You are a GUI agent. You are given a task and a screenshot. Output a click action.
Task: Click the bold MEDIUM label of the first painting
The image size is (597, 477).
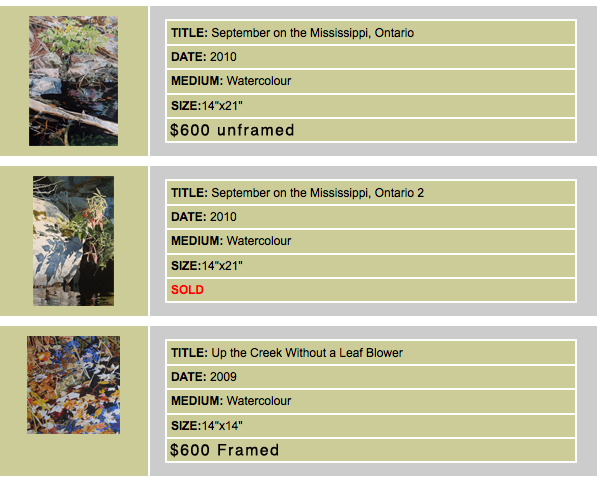tap(197, 81)
